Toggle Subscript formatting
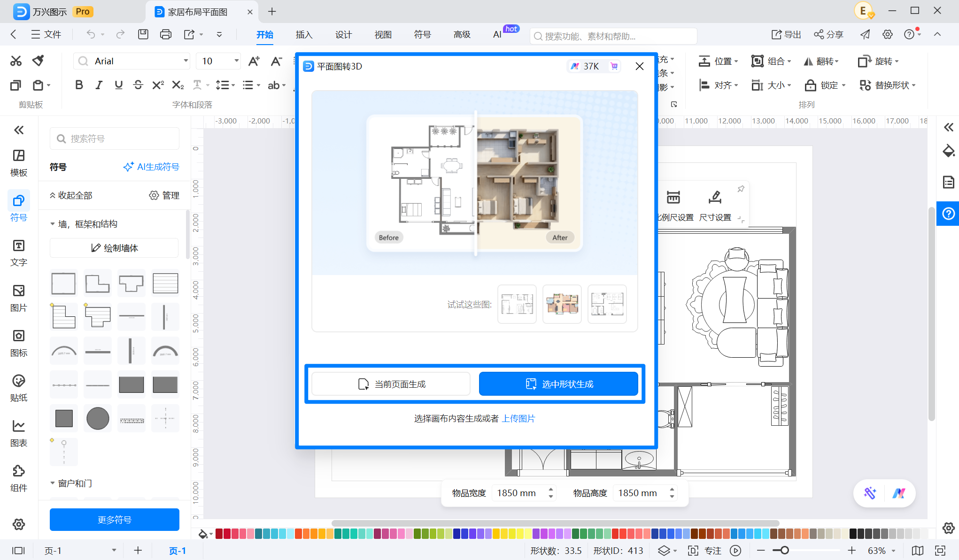The width and height of the screenshot is (959, 560). pos(178,85)
